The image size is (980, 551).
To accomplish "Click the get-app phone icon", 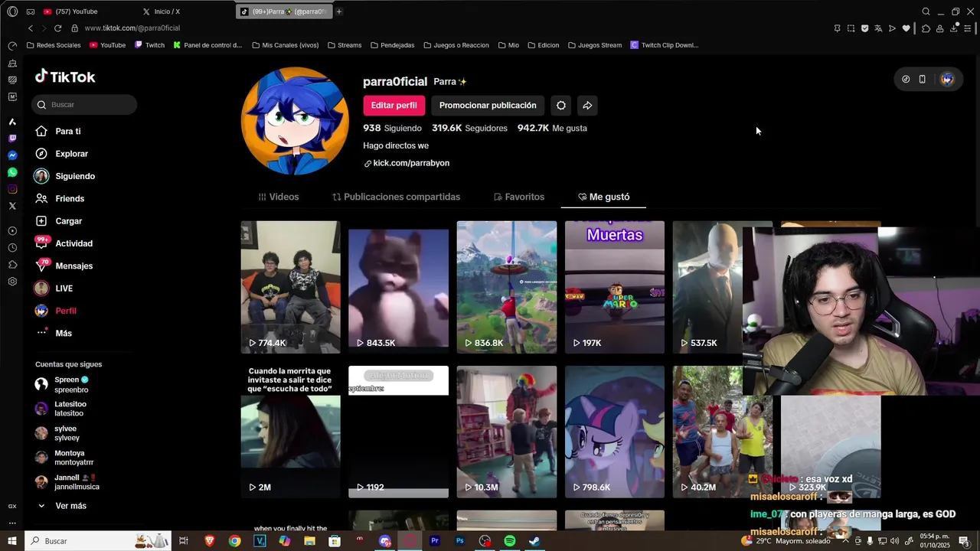I will 923,79.
